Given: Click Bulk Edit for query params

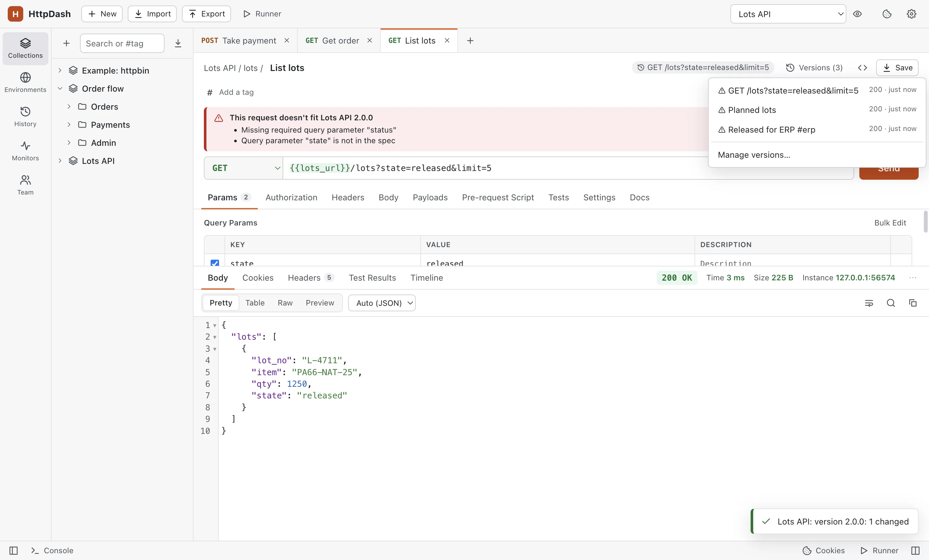Looking at the screenshot, I should tap(890, 223).
